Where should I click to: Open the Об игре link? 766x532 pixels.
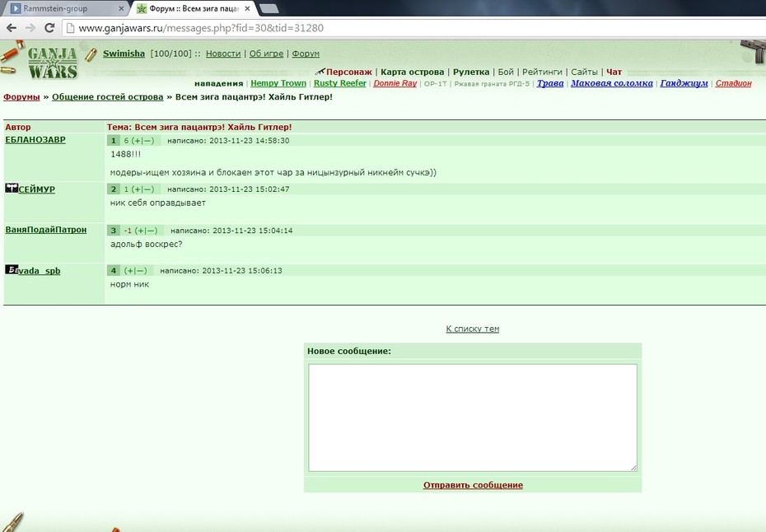tap(266, 54)
